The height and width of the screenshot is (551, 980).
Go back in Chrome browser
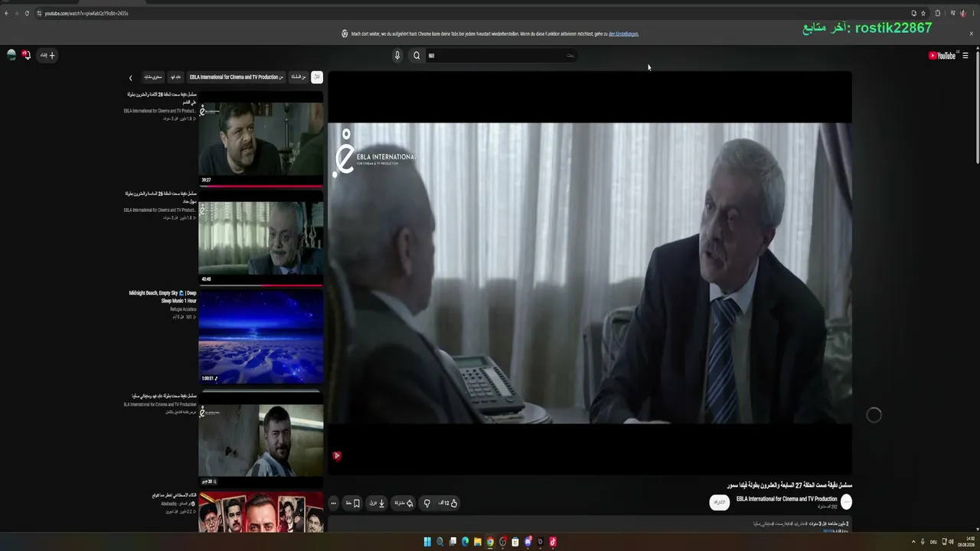point(6,13)
